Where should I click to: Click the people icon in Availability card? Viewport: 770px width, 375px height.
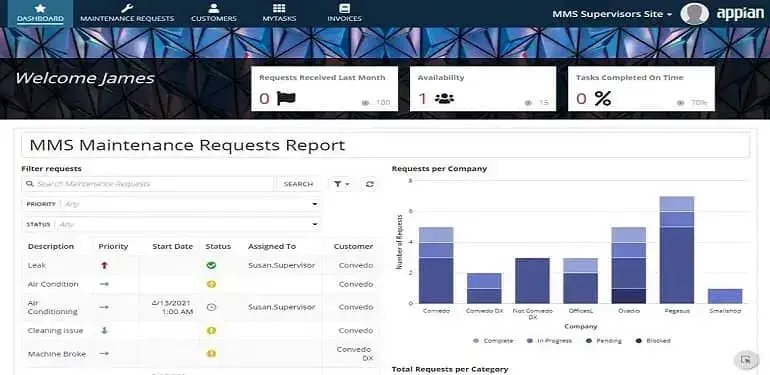click(444, 99)
